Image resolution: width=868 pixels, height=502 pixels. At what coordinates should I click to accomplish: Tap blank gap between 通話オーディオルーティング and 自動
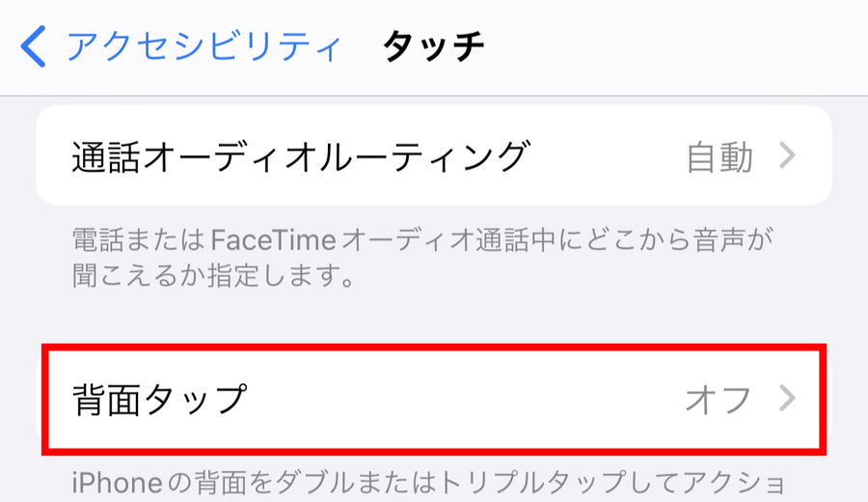608,155
